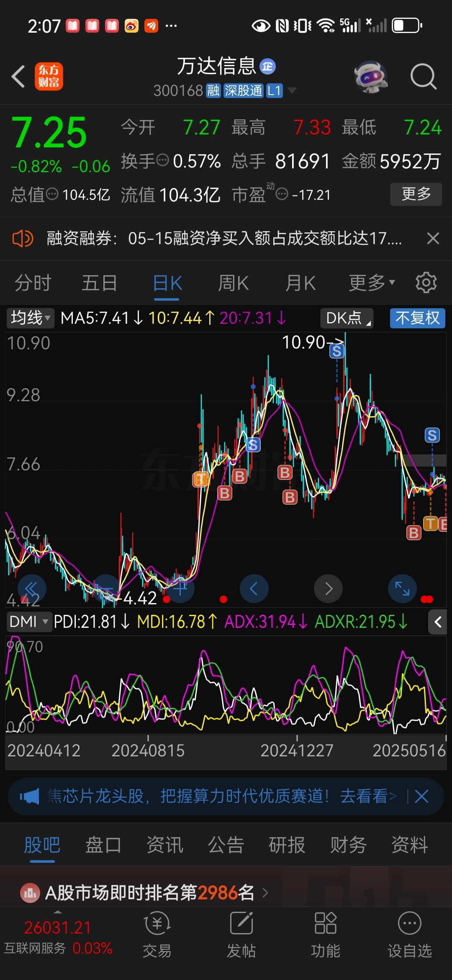This screenshot has width=452, height=980.
Task: Toggle the DK点 option
Action: pos(347,318)
